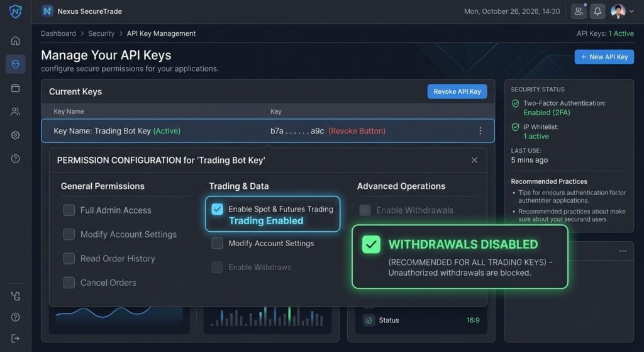Screen dimensions: 644x352
Task: Click the Recommended Practices heading
Action: point(548,181)
